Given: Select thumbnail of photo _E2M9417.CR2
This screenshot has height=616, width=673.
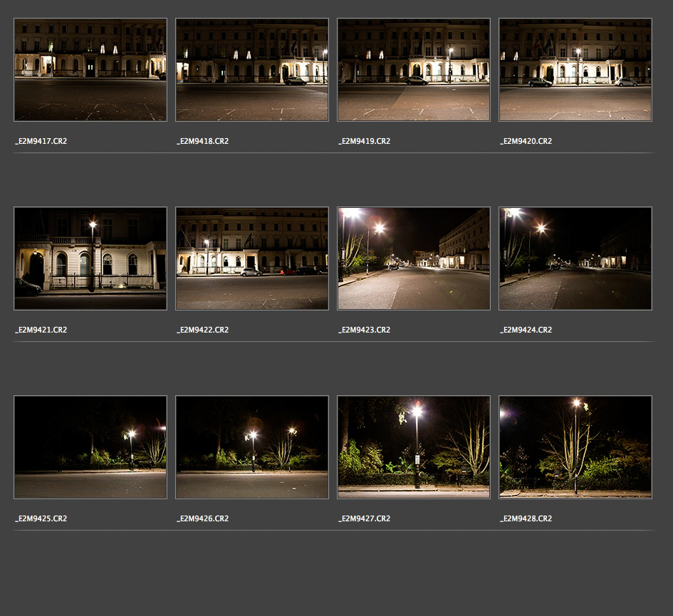Looking at the screenshot, I should tap(90, 70).
